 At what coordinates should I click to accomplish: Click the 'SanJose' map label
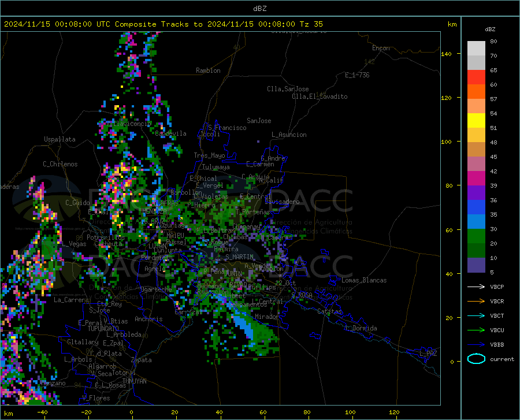259,121
